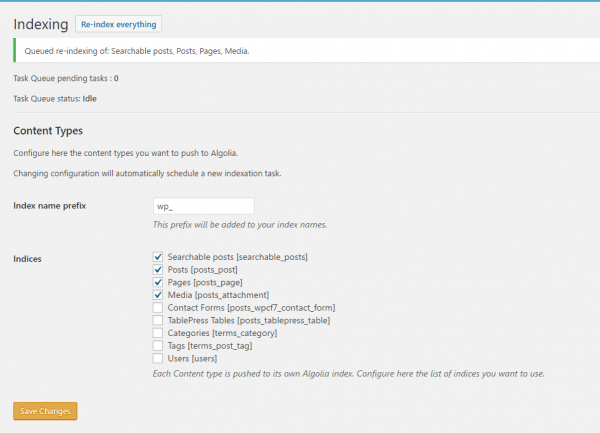600x433 pixels.
Task: Tick the Tags [terms_post_tag] checkbox
Action: tap(158, 346)
